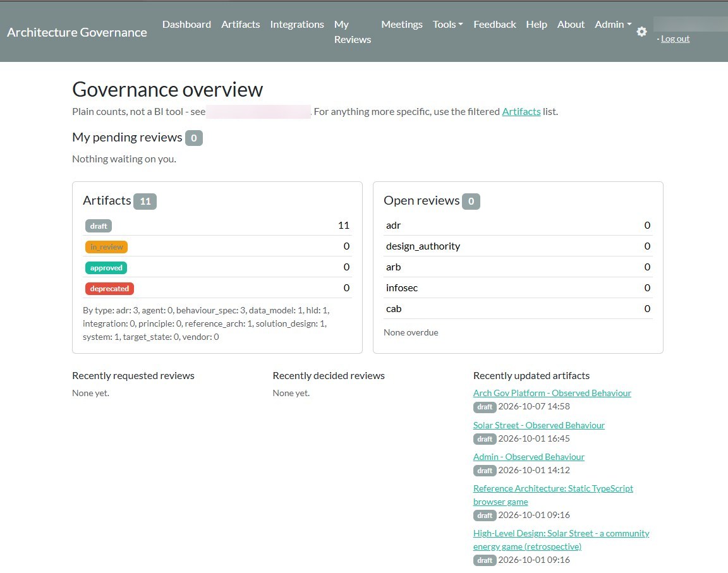
Task: Click the 'Nothing waiting on you.' message
Action: pyautogui.click(x=124, y=159)
